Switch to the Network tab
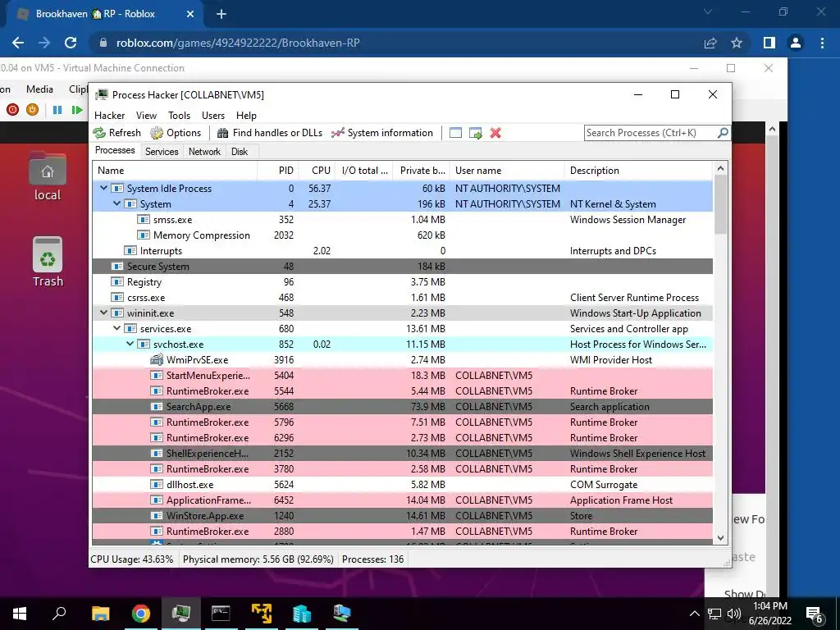Screen dimensions: 840x630 (204, 152)
